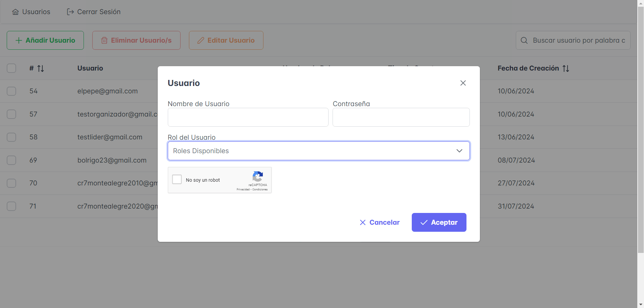Click the Privacidad link in reCAPTCHA
Screen dimensions: 644x308
(x=243, y=189)
